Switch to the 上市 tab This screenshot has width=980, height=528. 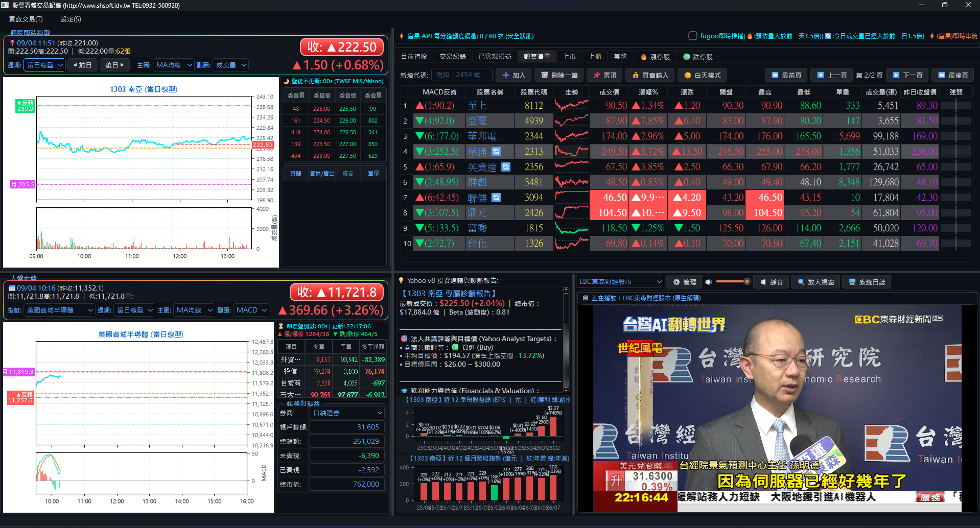569,57
